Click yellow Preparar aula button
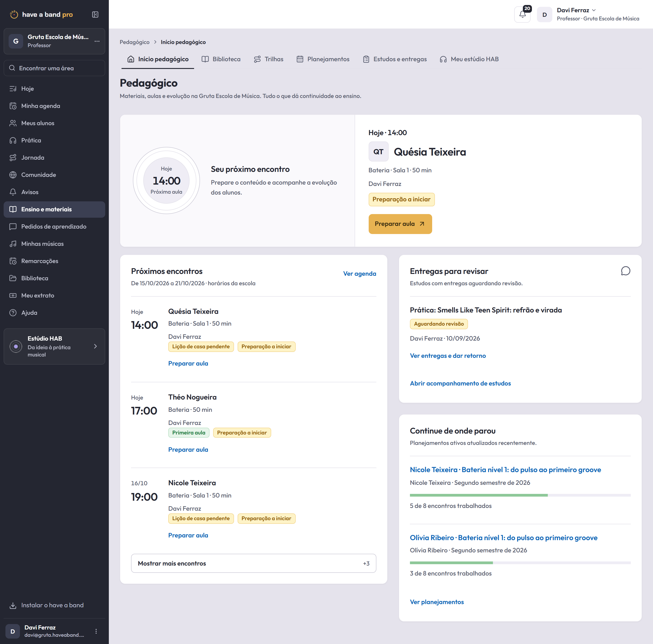This screenshot has height=644, width=653. pyautogui.click(x=400, y=224)
